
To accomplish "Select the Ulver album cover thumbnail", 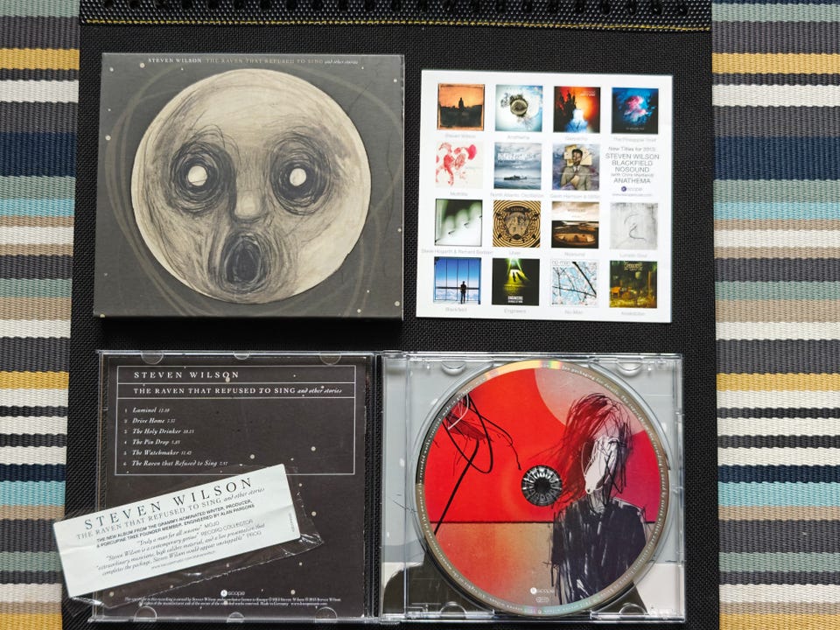I will [516, 223].
